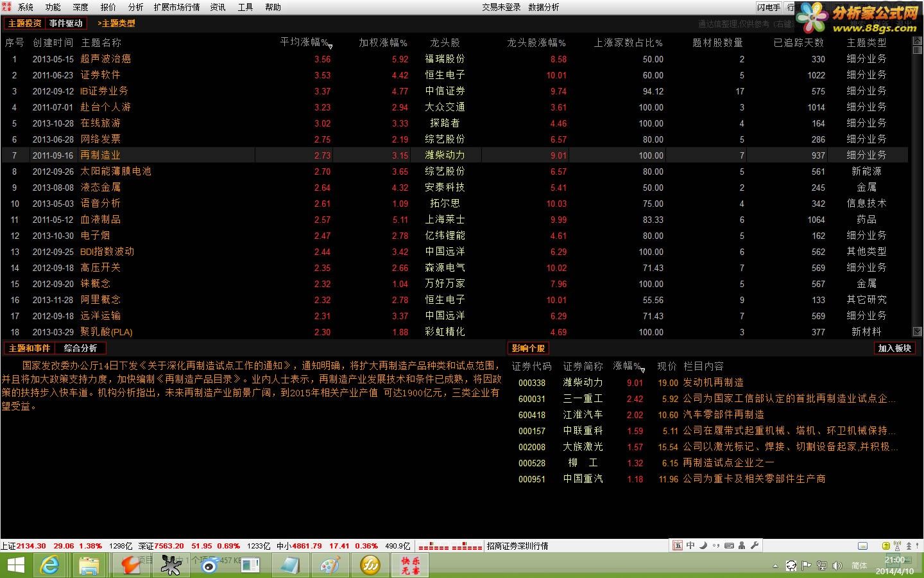This screenshot has height=578, width=924.
Task: Show hidden system tray icons arrow
Action: [x=775, y=566]
